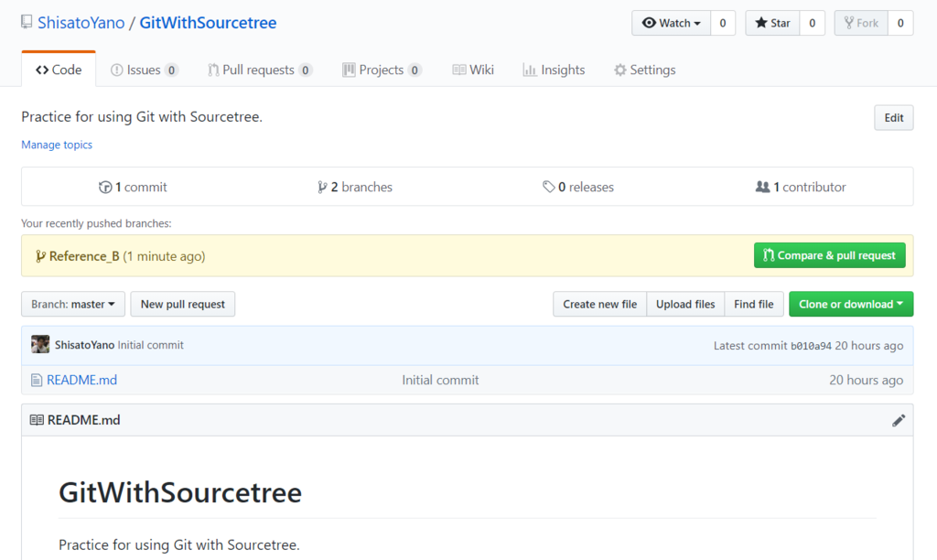
Task: Click the New pull request button
Action: coord(183,304)
